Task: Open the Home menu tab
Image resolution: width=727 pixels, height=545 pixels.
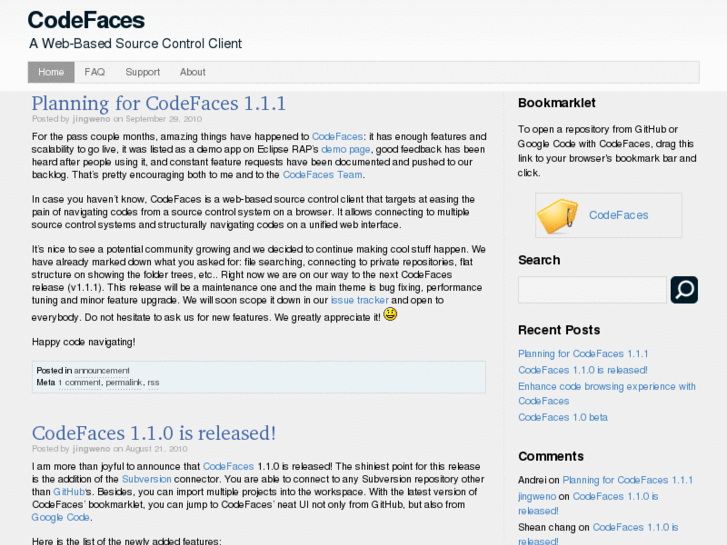Action: 51,72
